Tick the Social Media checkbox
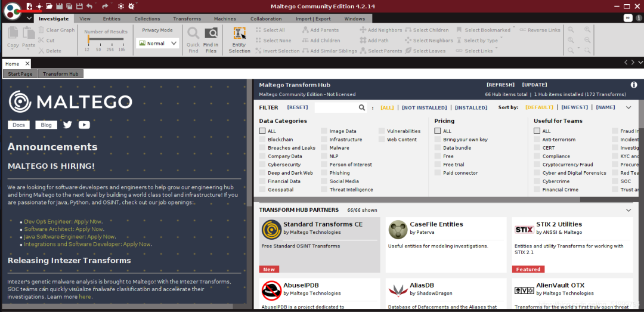The width and height of the screenshot is (644, 312). click(x=324, y=181)
